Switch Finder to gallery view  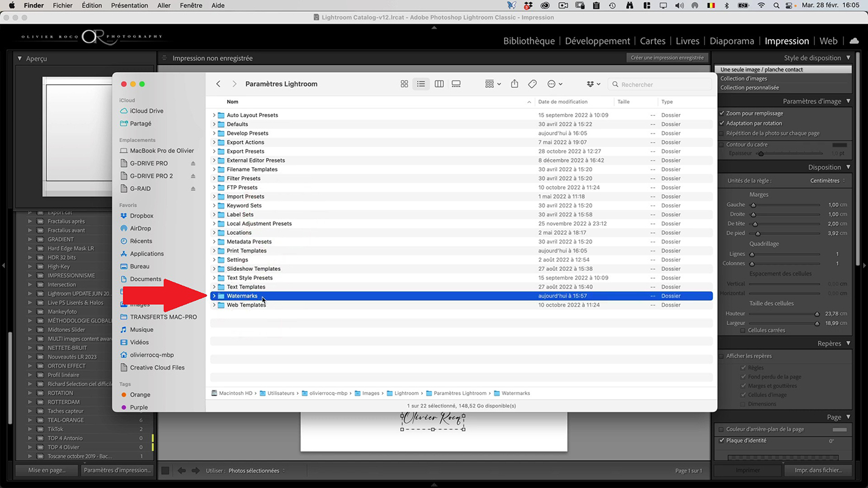pos(456,84)
